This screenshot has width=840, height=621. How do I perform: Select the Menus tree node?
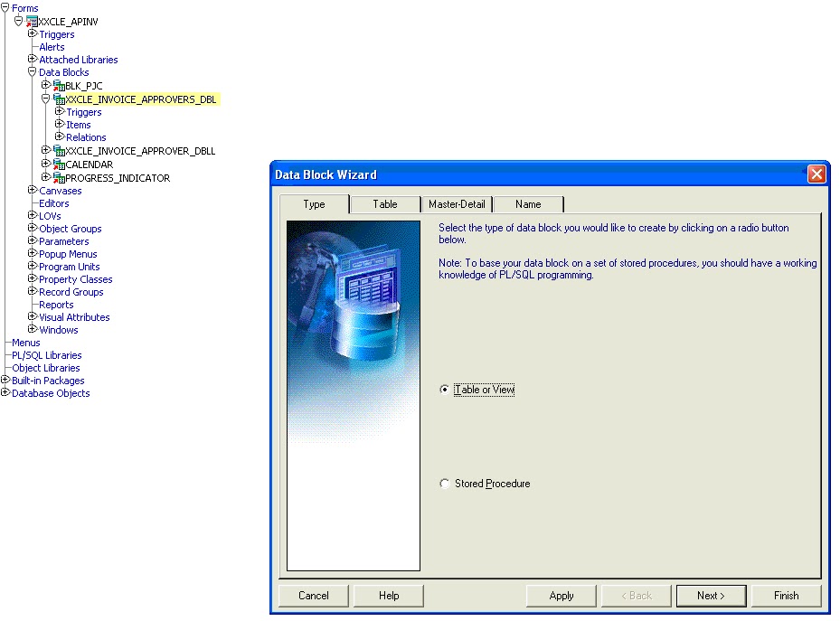25,343
